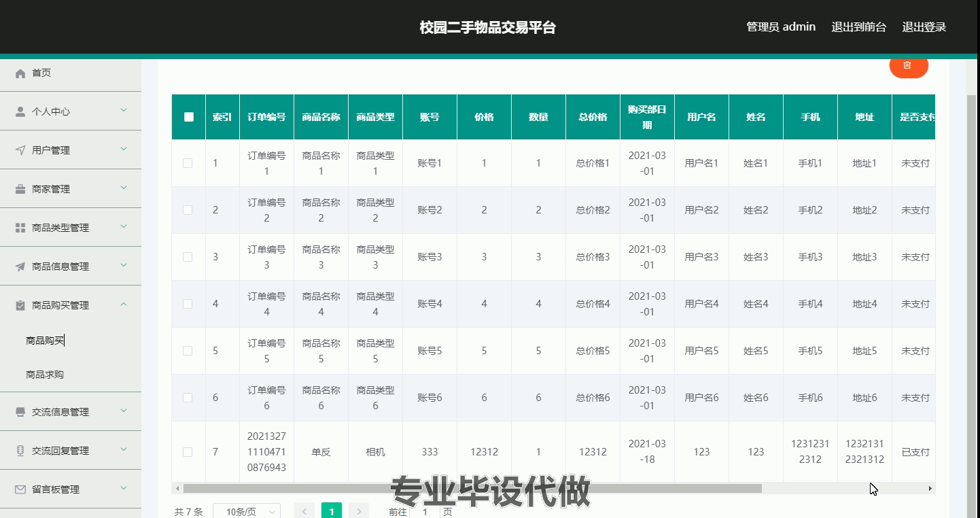The height and width of the screenshot is (518, 980).
Task: Select 商品购买 submenu item
Action: coord(45,341)
